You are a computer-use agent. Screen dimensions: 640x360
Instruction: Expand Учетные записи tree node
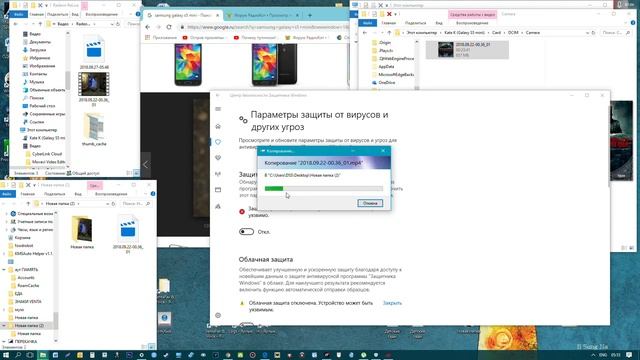(x=7, y=222)
